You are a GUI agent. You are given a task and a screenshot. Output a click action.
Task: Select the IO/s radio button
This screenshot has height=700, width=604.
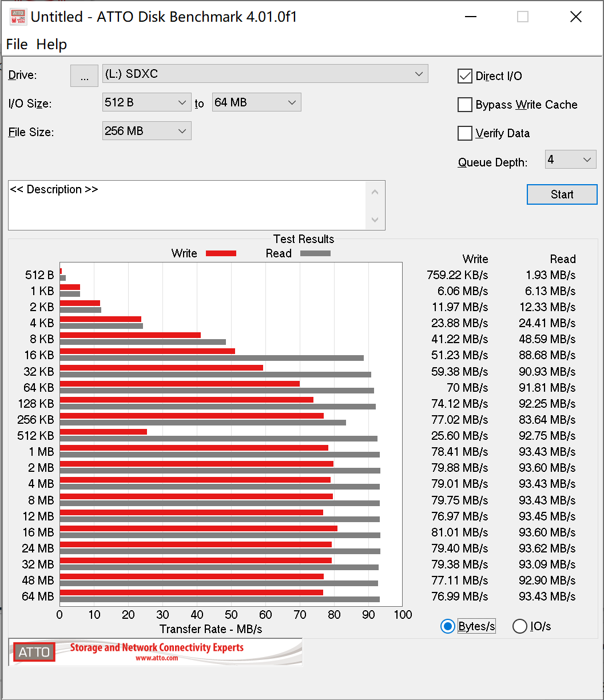point(520,626)
